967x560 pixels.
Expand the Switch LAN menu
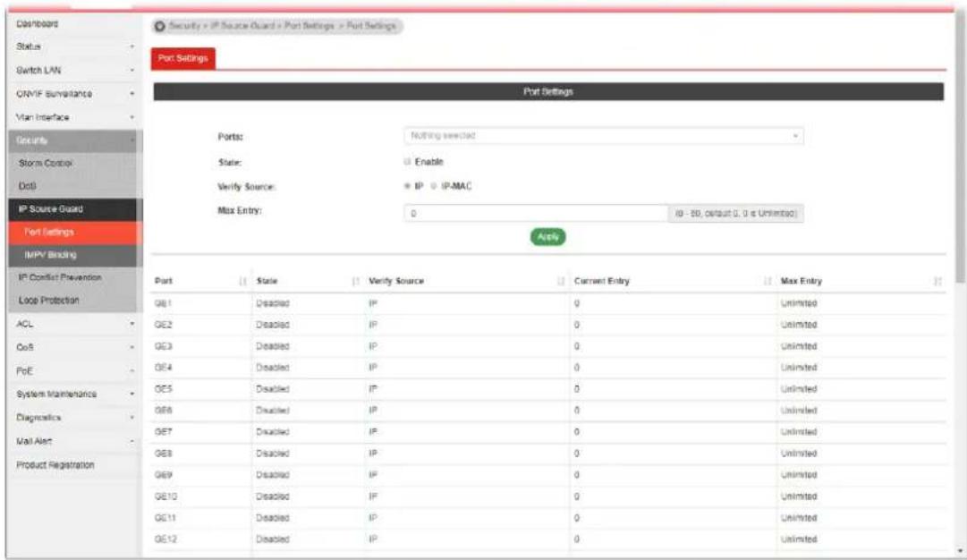[x=75, y=71]
